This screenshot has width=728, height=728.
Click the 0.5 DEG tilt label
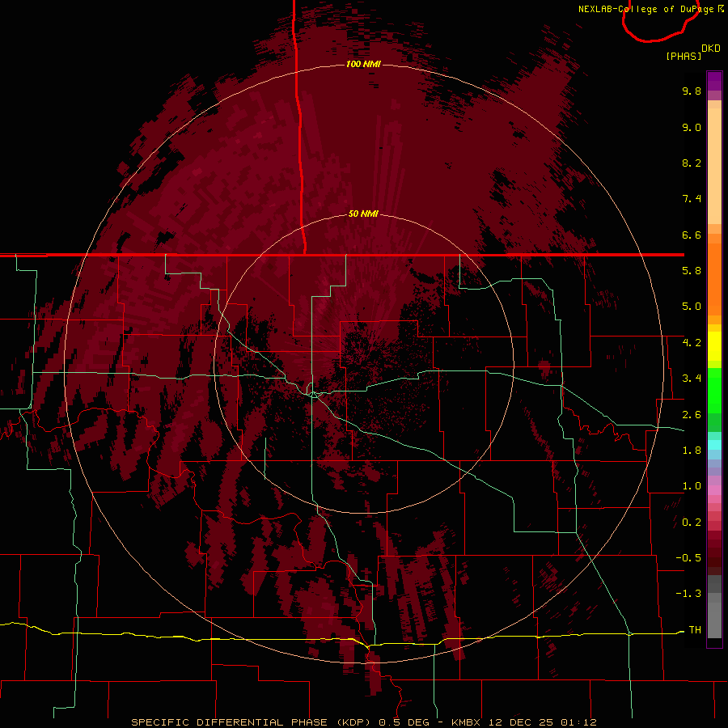pyautogui.click(x=404, y=722)
